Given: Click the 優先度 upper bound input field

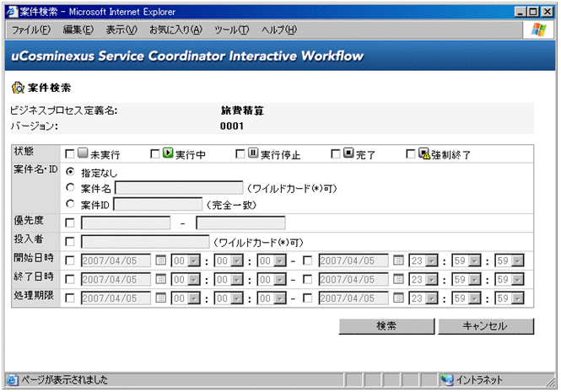Looking at the screenshot, I should (x=240, y=223).
